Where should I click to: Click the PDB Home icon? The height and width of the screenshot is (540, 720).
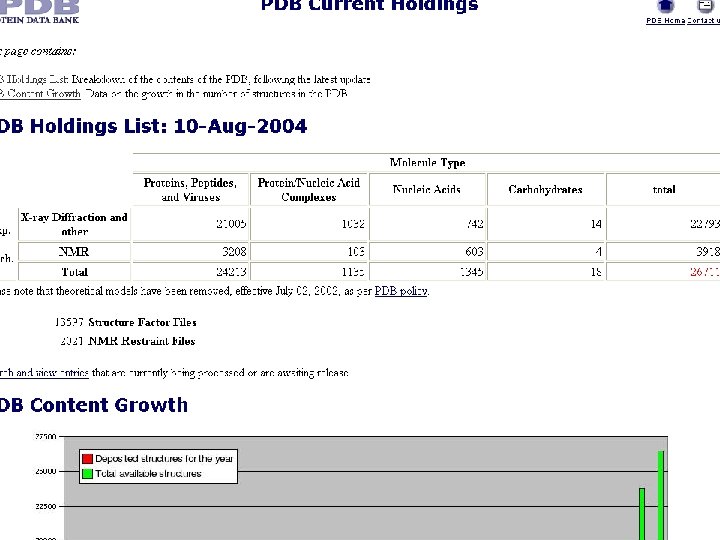[x=665, y=6]
